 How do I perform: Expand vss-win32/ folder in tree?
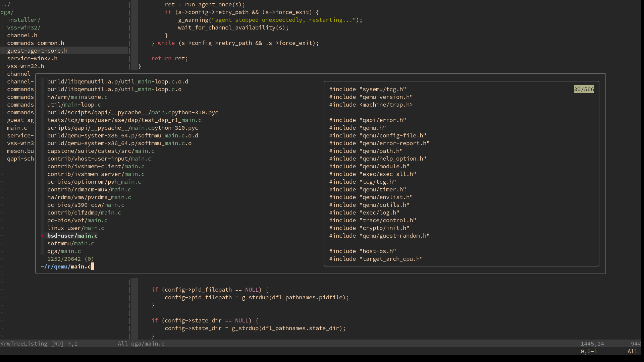23,28
